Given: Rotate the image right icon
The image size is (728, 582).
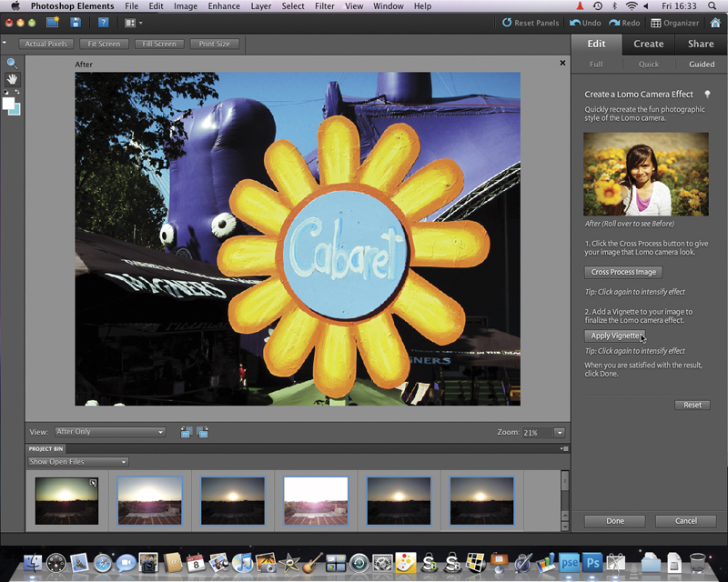Looking at the screenshot, I should tap(202, 432).
